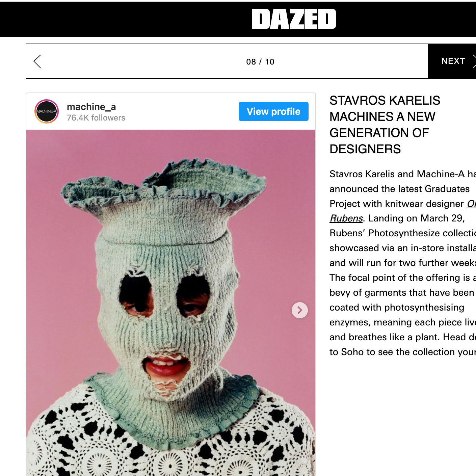476x476 pixels.
Task: Open the knitted balaclava Instagram photo
Action: [171, 303]
